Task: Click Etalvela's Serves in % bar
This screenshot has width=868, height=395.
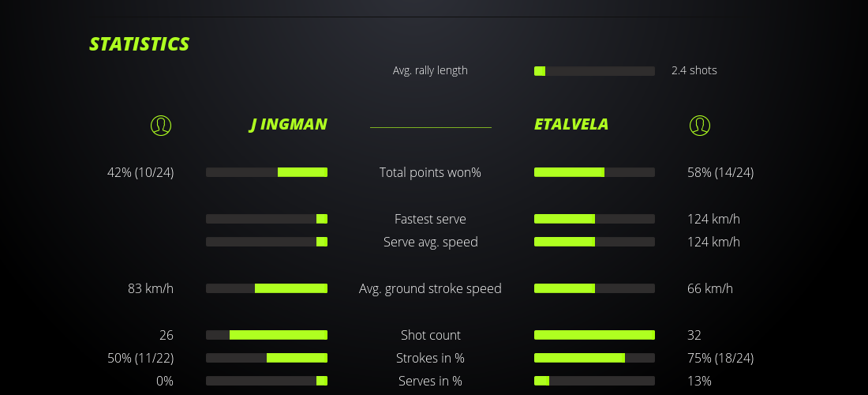Action: (x=594, y=381)
